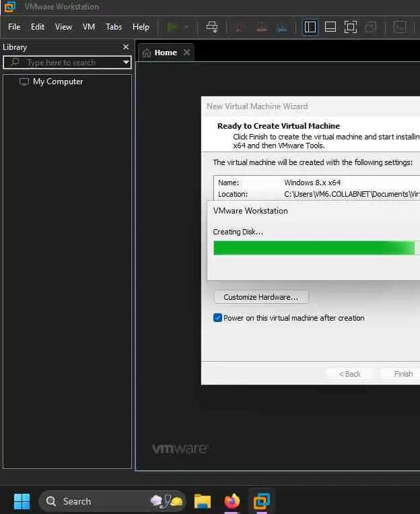This screenshot has width=420, height=514.
Task: Click VMware Workstation taskbar icon
Action: coord(261,501)
